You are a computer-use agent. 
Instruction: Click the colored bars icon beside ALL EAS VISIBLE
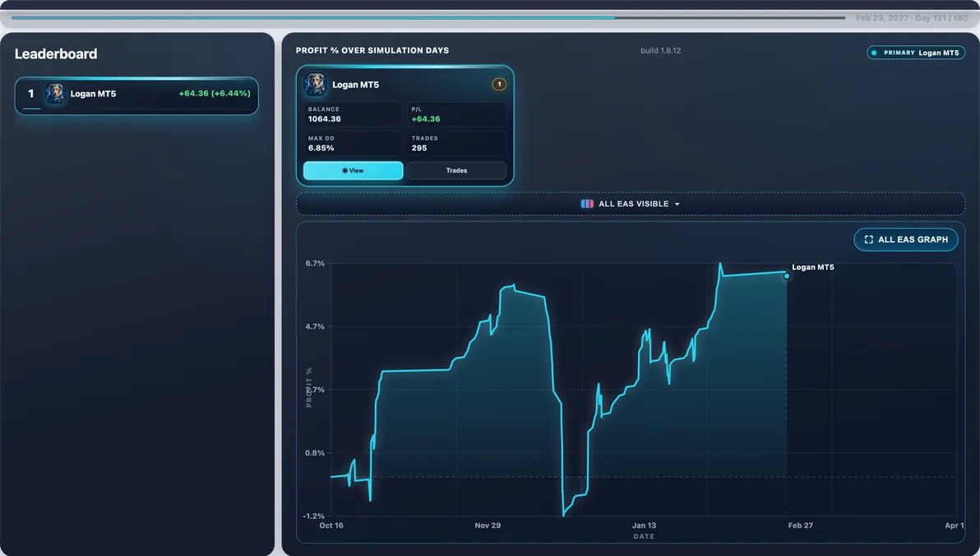click(x=587, y=204)
